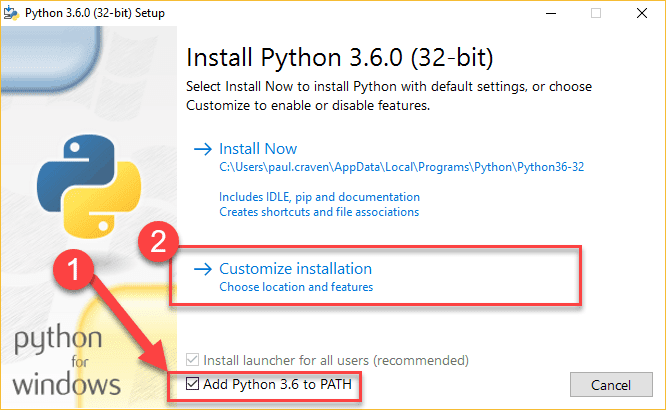
Task: Click the arrow icon beside Install Now
Action: pyautogui.click(x=203, y=149)
